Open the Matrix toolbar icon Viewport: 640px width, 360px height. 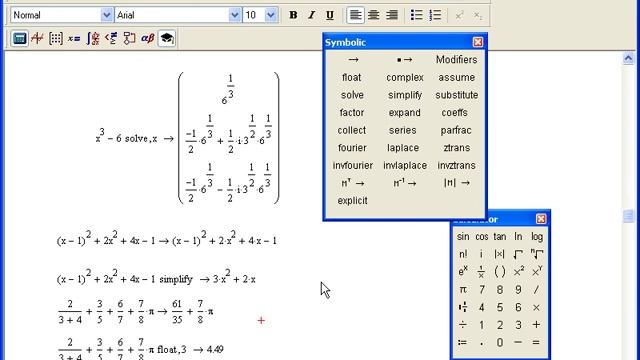tap(56, 38)
